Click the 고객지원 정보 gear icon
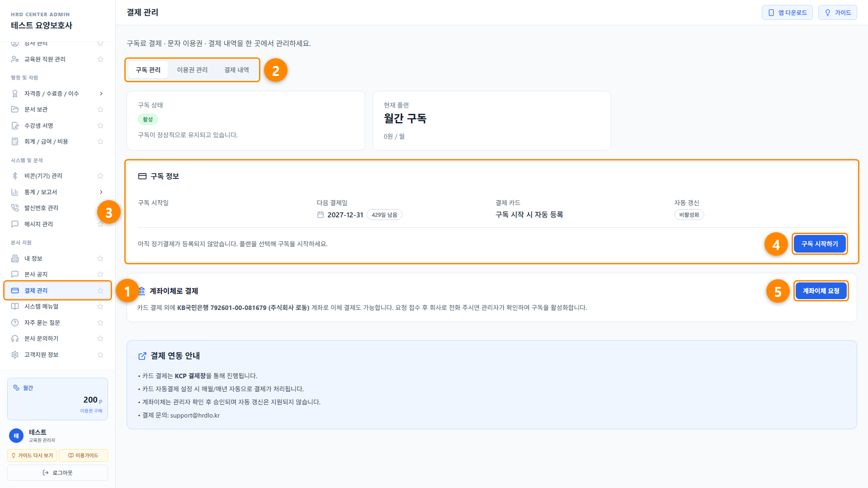This screenshot has height=488, width=868. tap(15, 355)
